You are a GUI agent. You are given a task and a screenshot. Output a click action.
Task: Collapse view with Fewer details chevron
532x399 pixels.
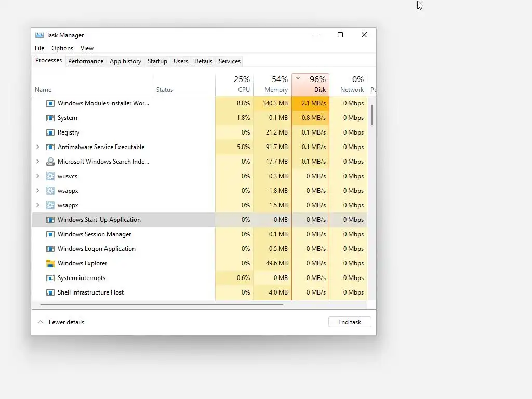click(x=40, y=322)
